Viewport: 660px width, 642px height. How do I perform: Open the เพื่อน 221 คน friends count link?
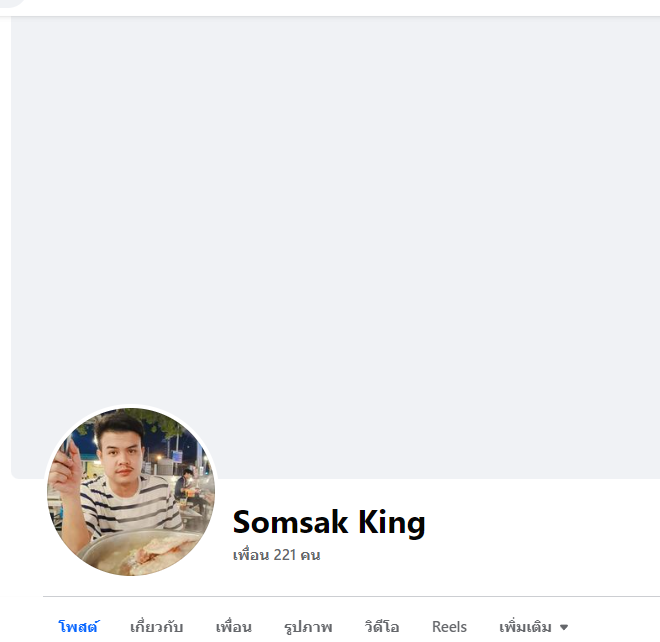click(x=276, y=555)
